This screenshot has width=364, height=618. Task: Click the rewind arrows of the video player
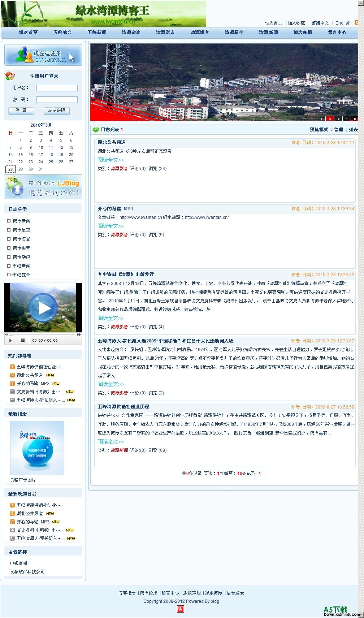pos(7,334)
